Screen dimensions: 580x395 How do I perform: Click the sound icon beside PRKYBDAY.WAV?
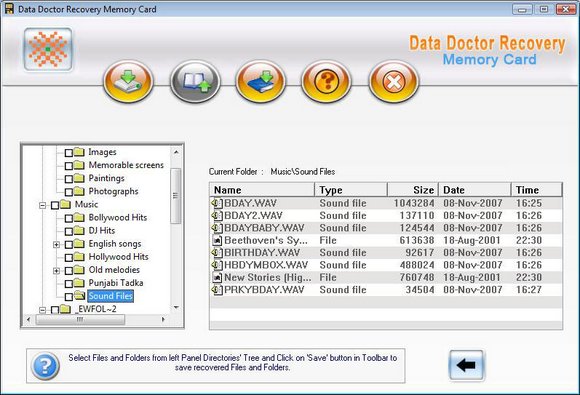coord(217,290)
